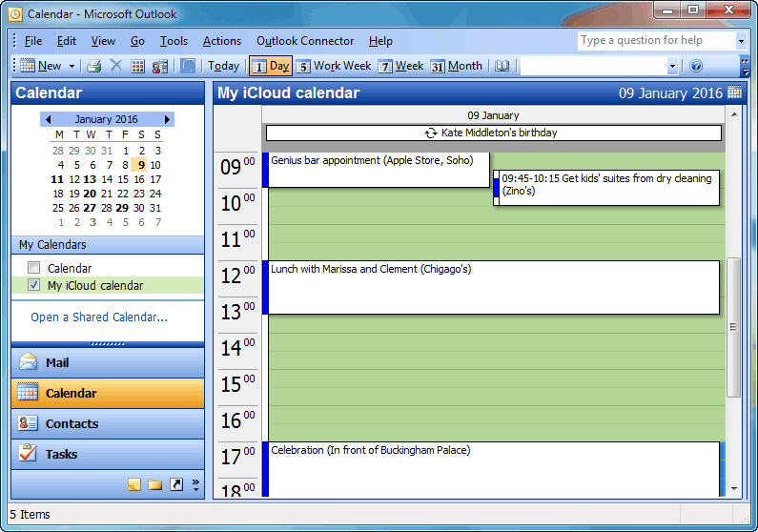
Task: Expand the contact search combo dropdown arrow
Action: click(672, 66)
